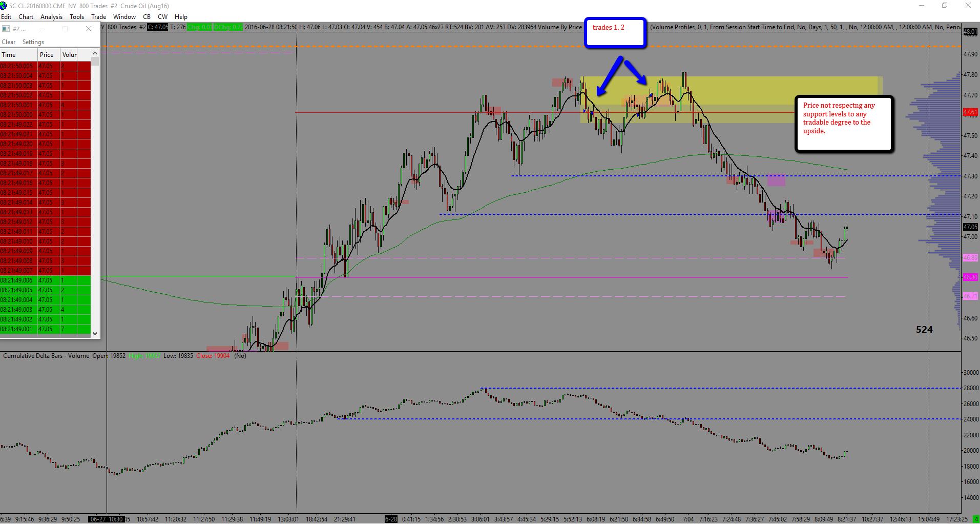Viewport: 980px width, 524px height.
Task: Click the green 'Chg: 0.01' header value
Action: pyautogui.click(x=200, y=27)
